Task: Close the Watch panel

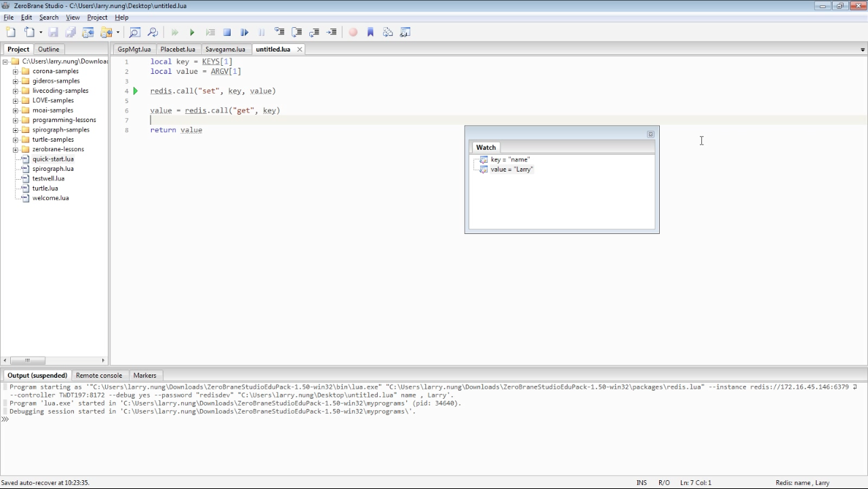Action: click(x=650, y=134)
